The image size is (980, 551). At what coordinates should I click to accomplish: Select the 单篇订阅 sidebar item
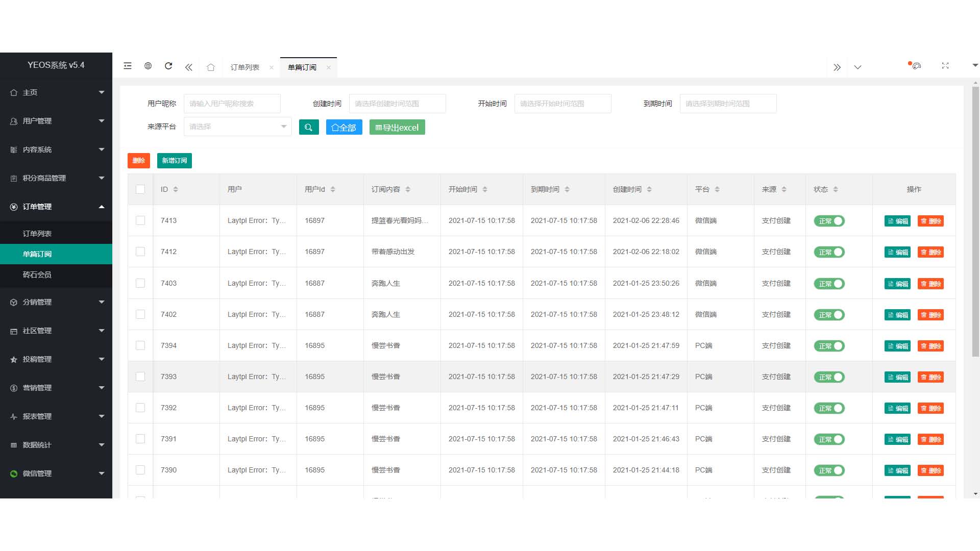[x=56, y=254]
